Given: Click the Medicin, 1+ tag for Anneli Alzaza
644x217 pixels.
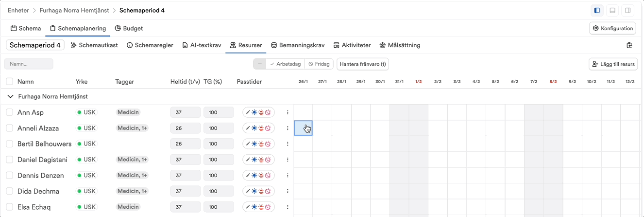Looking at the screenshot, I should coord(132,128).
